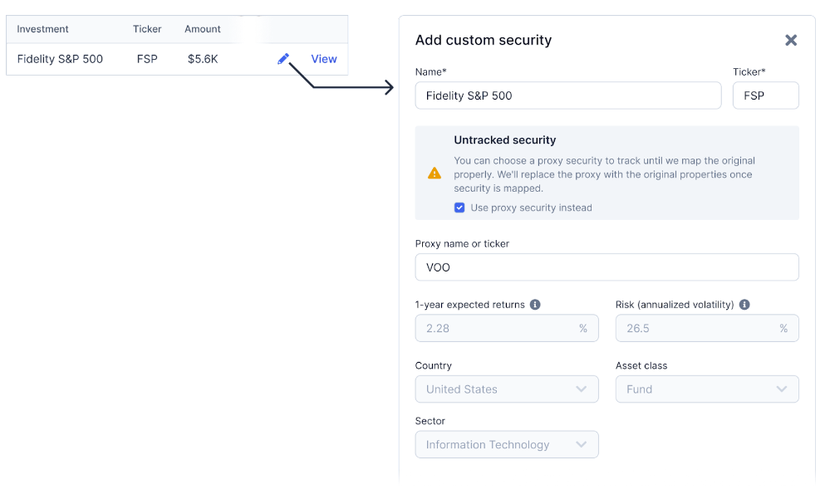This screenshot has height=504, width=825.
Task: Expand the Asset class dropdown showing Fund
Action: coord(707,389)
